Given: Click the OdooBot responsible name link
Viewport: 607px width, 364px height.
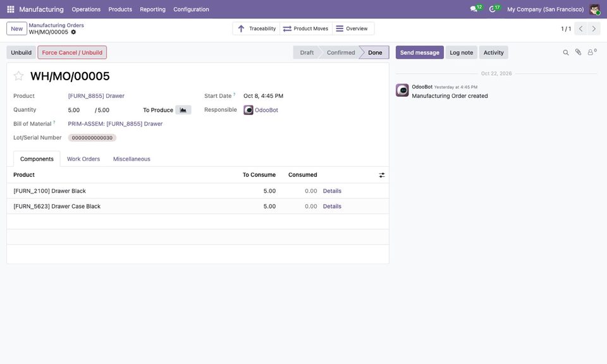Looking at the screenshot, I should pyautogui.click(x=266, y=110).
